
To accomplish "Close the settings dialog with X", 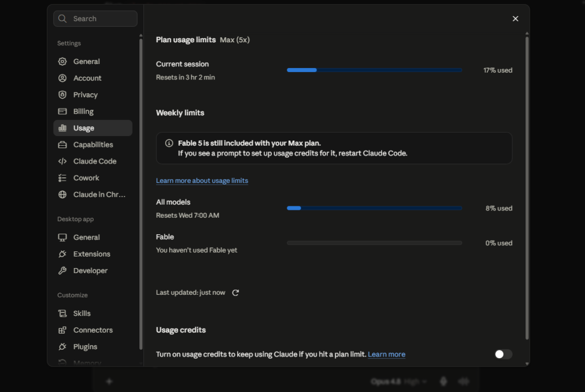I will tap(515, 19).
